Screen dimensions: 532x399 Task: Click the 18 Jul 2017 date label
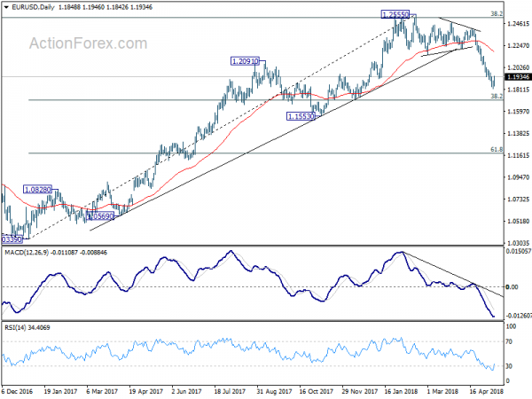(x=230, y=391)
